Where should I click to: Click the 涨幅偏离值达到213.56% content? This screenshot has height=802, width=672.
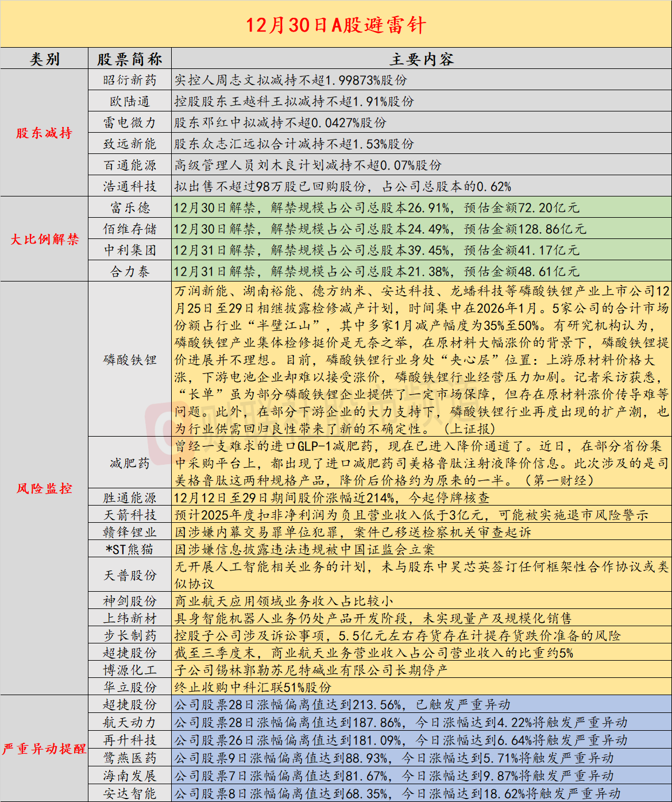coord(342,704)
